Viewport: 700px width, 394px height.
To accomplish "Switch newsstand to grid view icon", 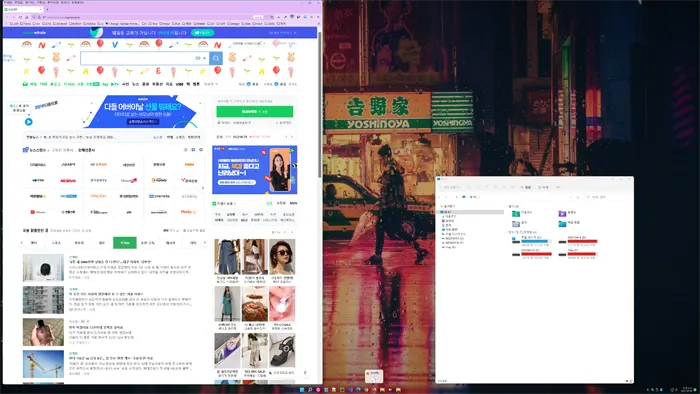I will click(x=193, y=150).
